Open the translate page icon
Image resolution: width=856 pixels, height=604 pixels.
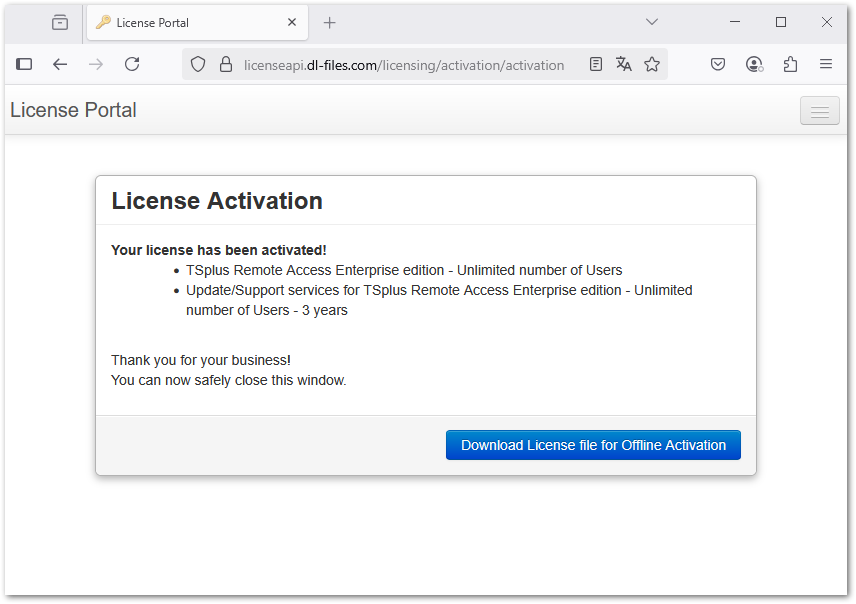[x=624, y=64]
